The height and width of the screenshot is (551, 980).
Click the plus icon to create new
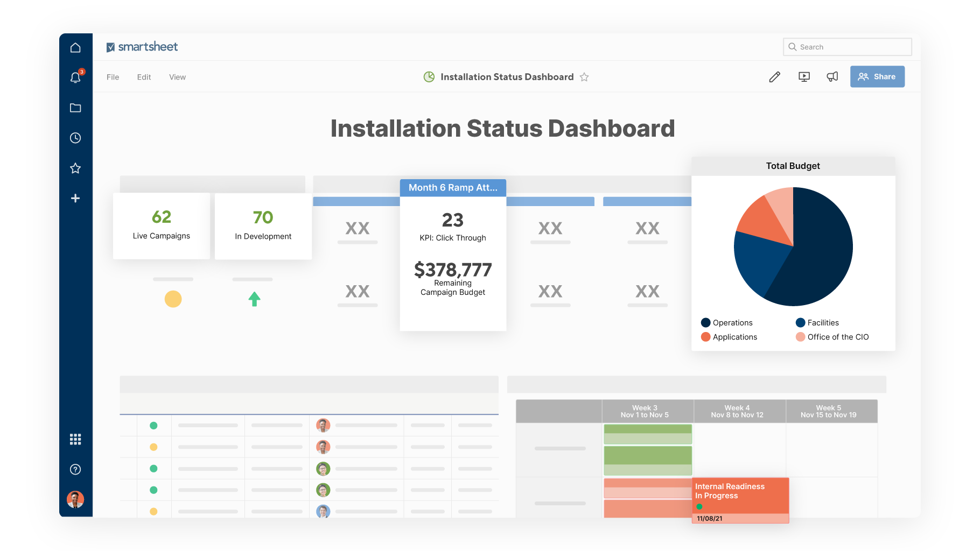[x=75, y=199]
